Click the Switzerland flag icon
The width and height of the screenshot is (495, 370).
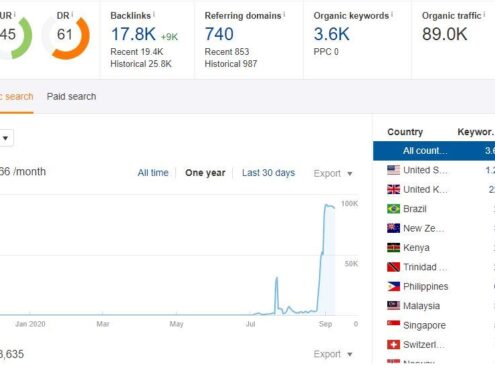point(393,344)
